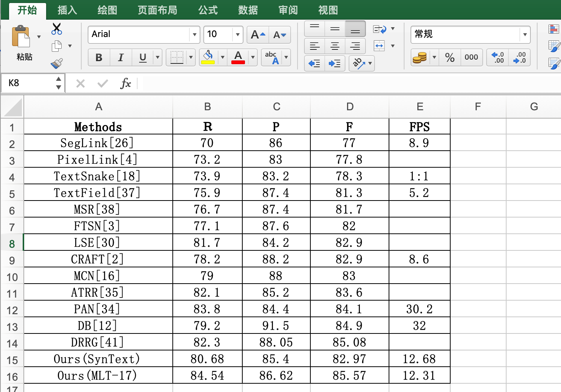The height and width of the screenshot is (392, 561).
Task: Switch to the 公式 tab
Action: pyautogui.click(x=208, y=10)
